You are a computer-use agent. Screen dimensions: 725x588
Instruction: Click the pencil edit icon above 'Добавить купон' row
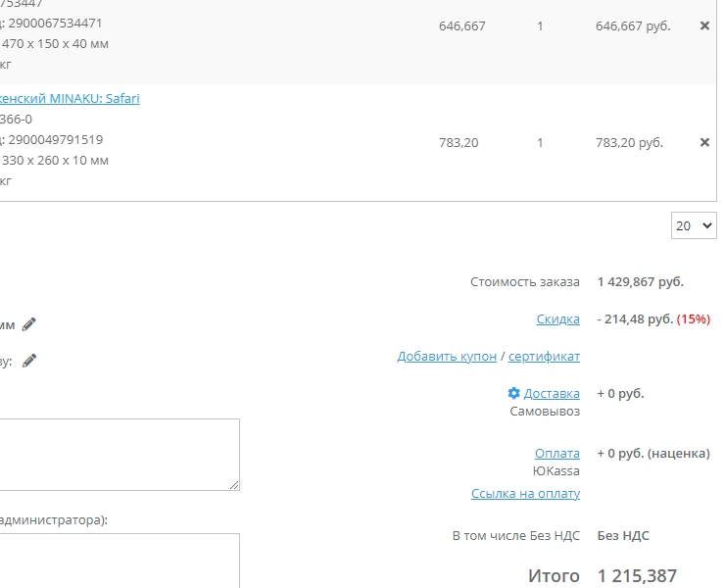[x=29, y=324]
